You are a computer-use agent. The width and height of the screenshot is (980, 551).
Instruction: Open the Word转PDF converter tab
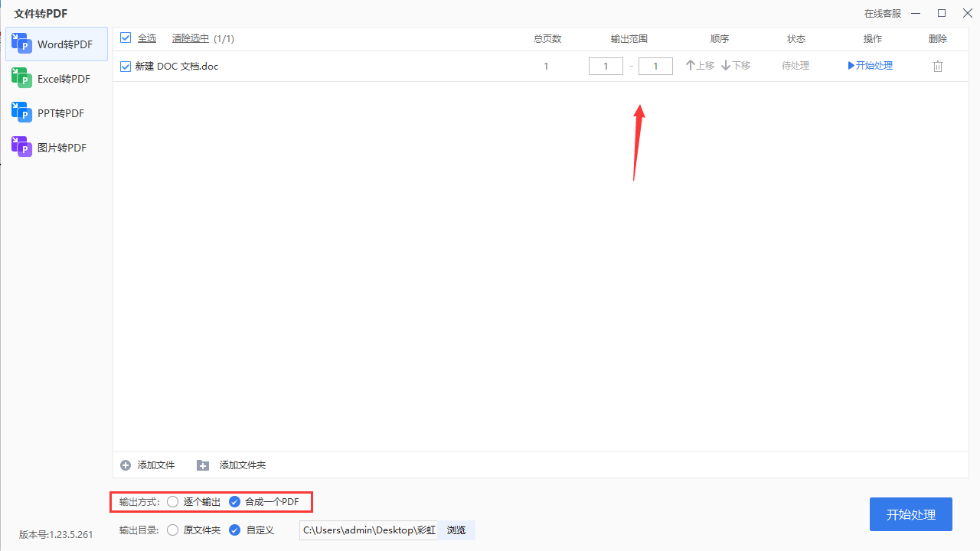(x=57, y=44)
